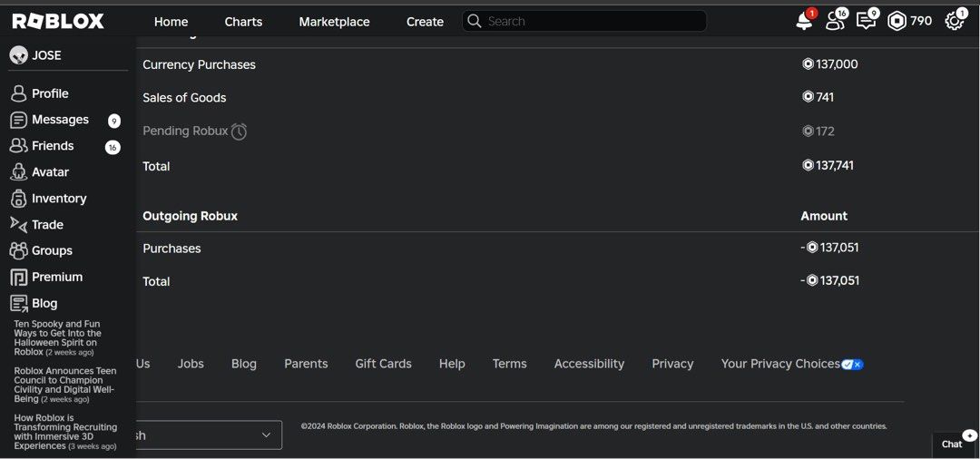
Task: Click the pending value 172
Action: pyautogui.click(x=825, y=132)
